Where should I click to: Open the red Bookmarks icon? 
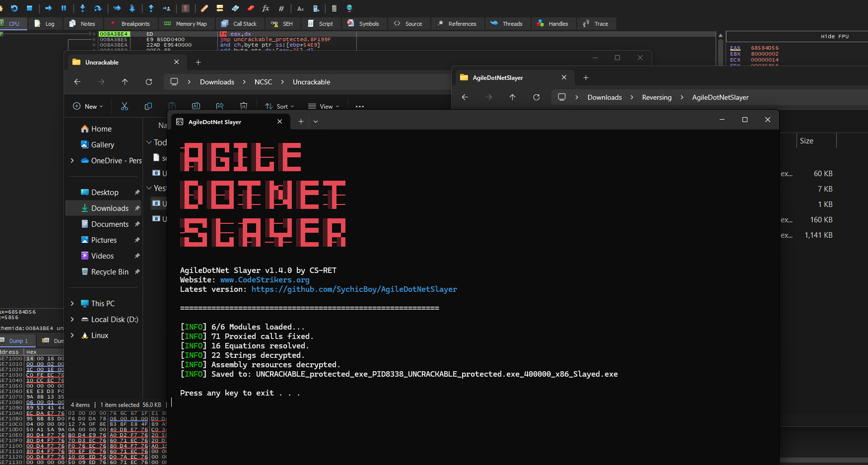pyautogui.click(x=251, y=8)
